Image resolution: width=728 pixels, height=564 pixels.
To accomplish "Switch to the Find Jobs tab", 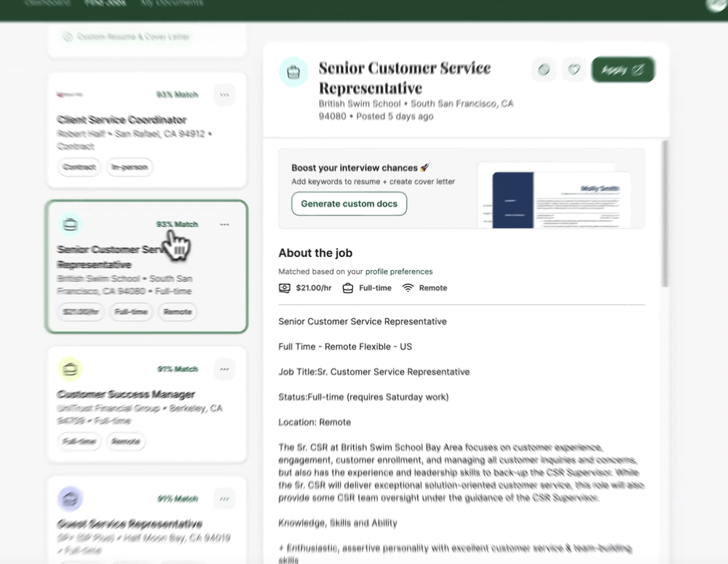I will (106, 2).
